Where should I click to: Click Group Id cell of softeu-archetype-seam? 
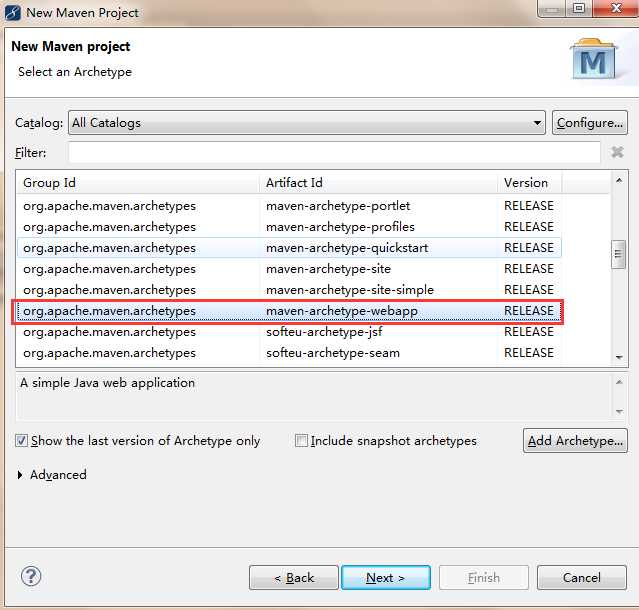coord(109,353)
